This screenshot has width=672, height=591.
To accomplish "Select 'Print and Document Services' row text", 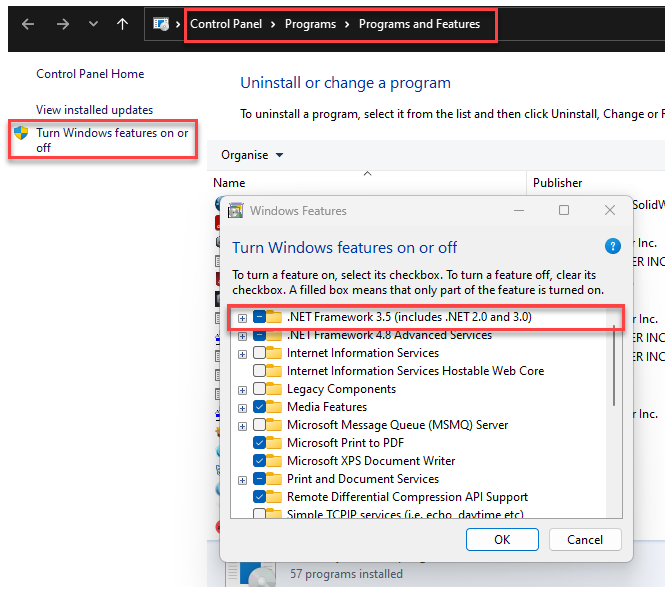I will coord(363,479).
